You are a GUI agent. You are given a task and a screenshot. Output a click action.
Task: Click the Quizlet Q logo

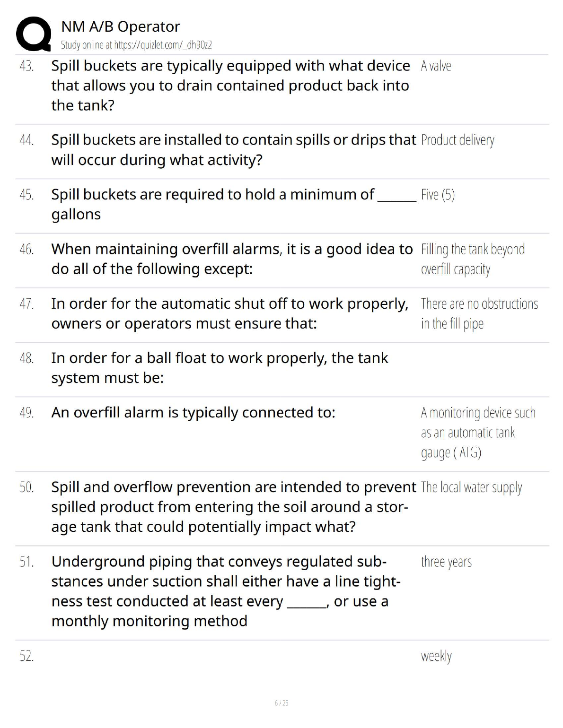tap(34, 34)
